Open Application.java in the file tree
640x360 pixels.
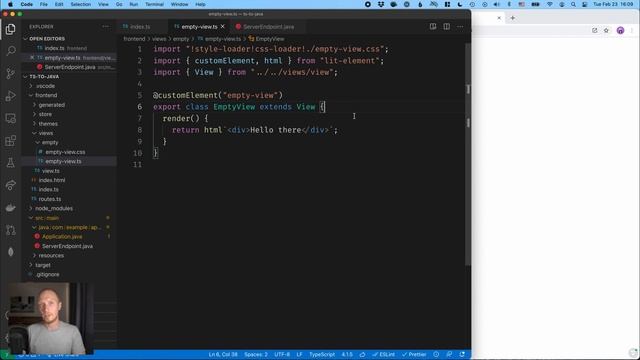[x=62, y=236]
